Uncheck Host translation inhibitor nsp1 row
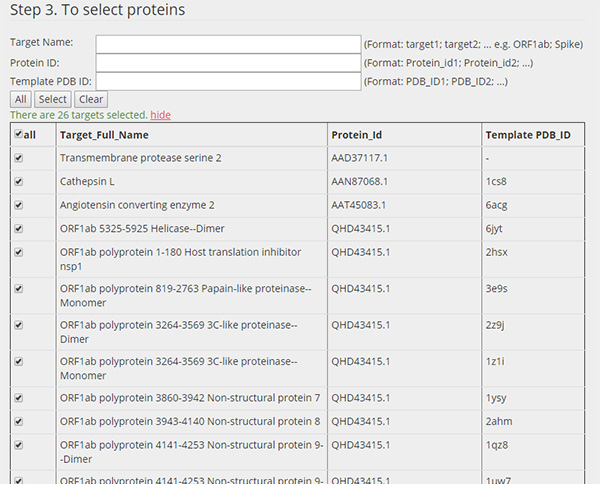The width and height of the screenshot is (600, 484). 18,253
